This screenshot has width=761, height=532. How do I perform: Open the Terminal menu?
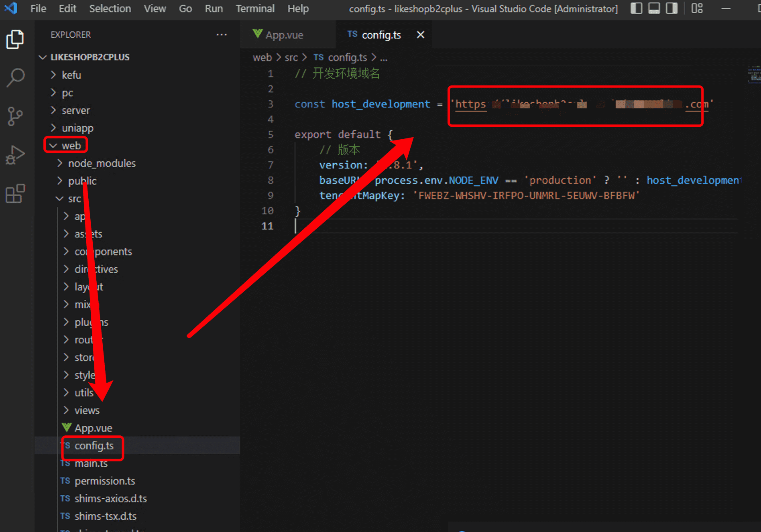click(x=255, y=8)
